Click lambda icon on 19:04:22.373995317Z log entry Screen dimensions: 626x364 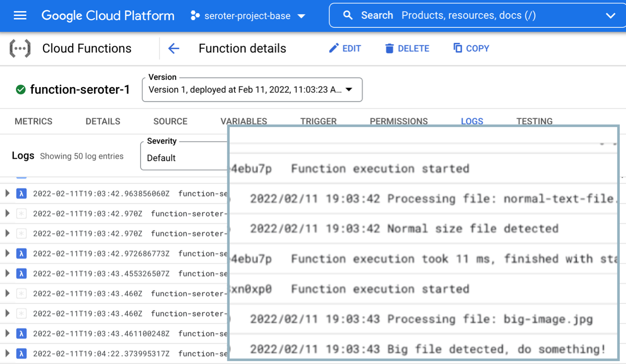click(x=21, y=353)
